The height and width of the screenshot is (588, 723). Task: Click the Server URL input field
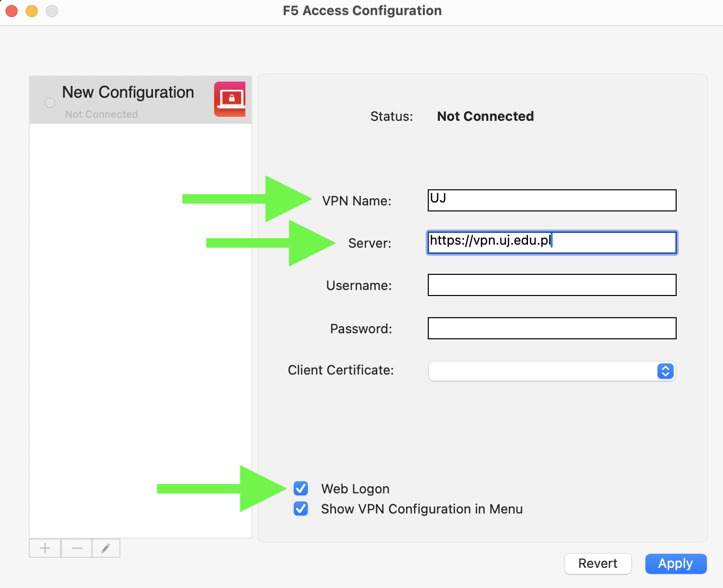click(552, 243)
